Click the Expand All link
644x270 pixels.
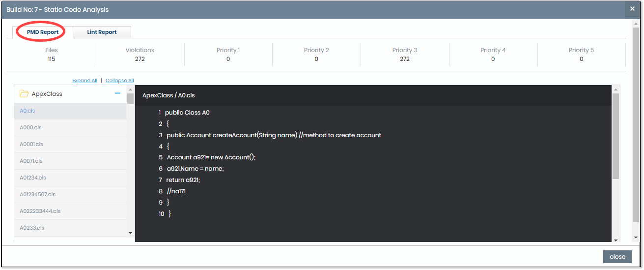click(x=84, y=81)
